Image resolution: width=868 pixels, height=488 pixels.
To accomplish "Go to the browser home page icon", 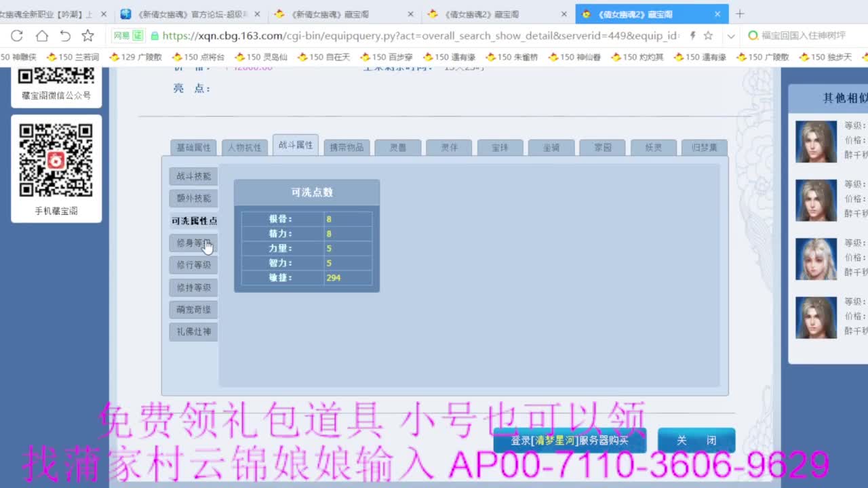I will click(x=42, y=36).
